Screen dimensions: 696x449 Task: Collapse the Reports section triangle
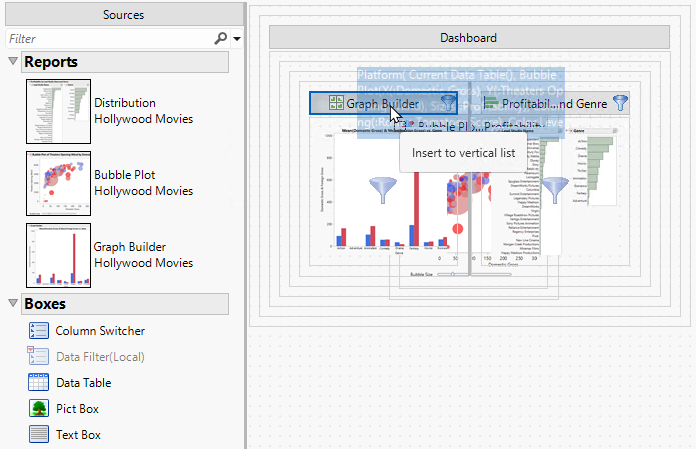13,61
